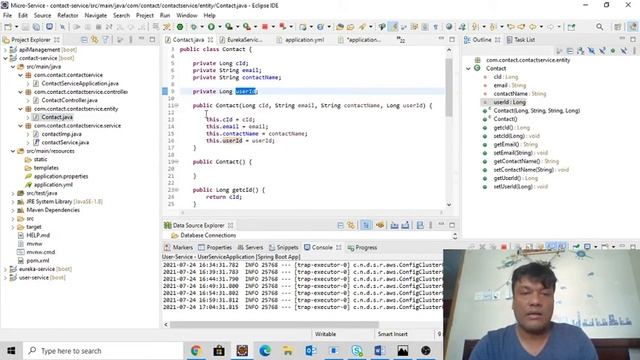640x360 pixels.
Task: Open Word from the taskbar
Action: point(380,351)
